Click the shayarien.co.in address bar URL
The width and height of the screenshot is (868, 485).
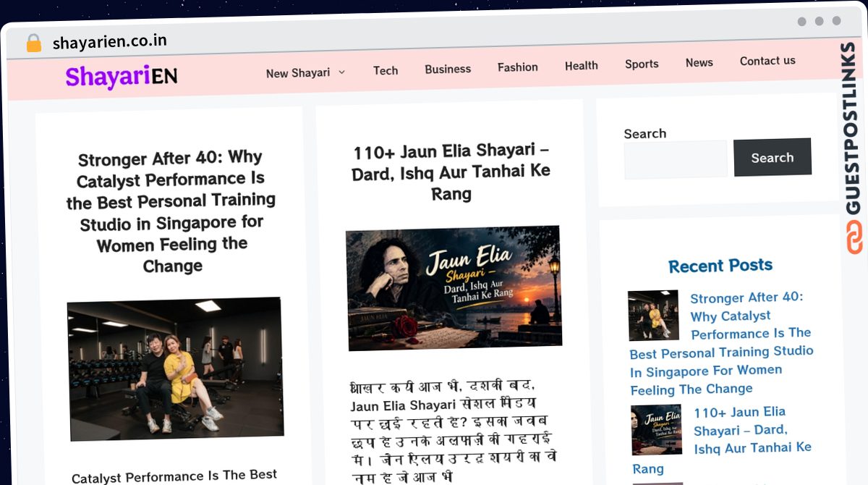[x=110, y=42]
